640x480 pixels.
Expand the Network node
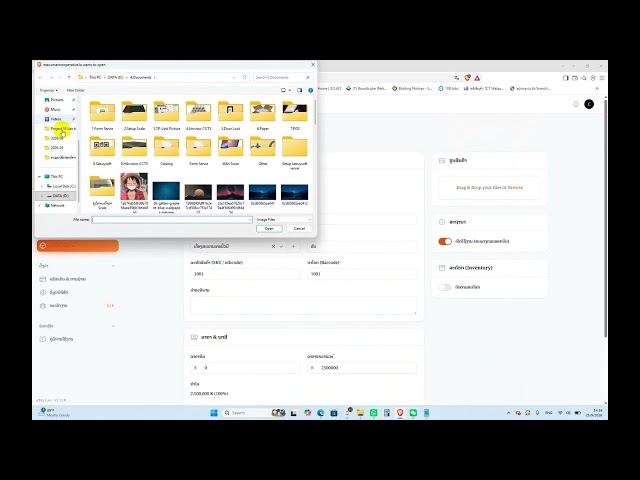click(40, 205)
